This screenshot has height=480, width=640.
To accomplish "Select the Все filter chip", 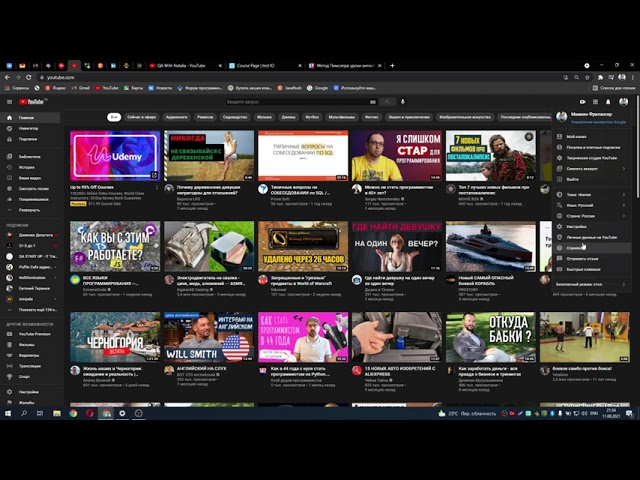I will (x=114, y=117).
